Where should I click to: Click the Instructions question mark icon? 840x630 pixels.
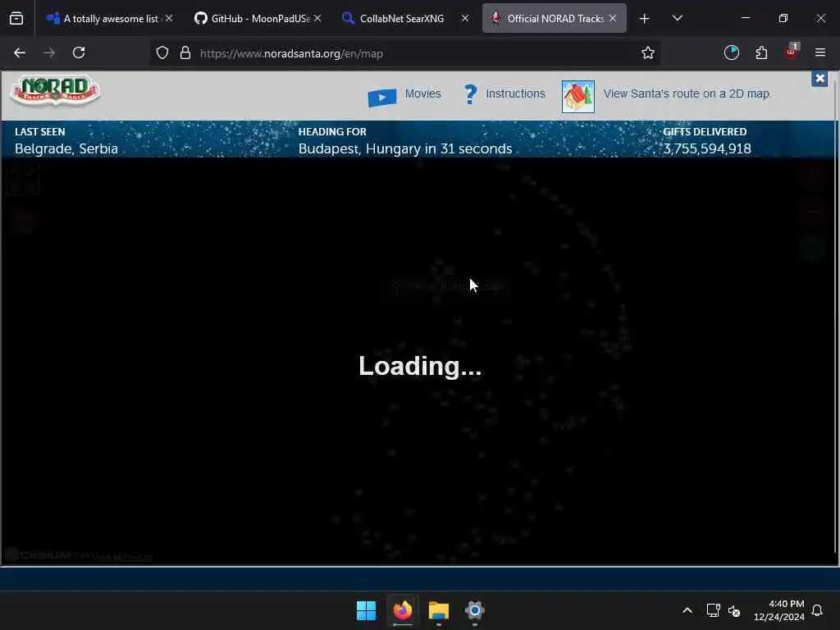470,94
